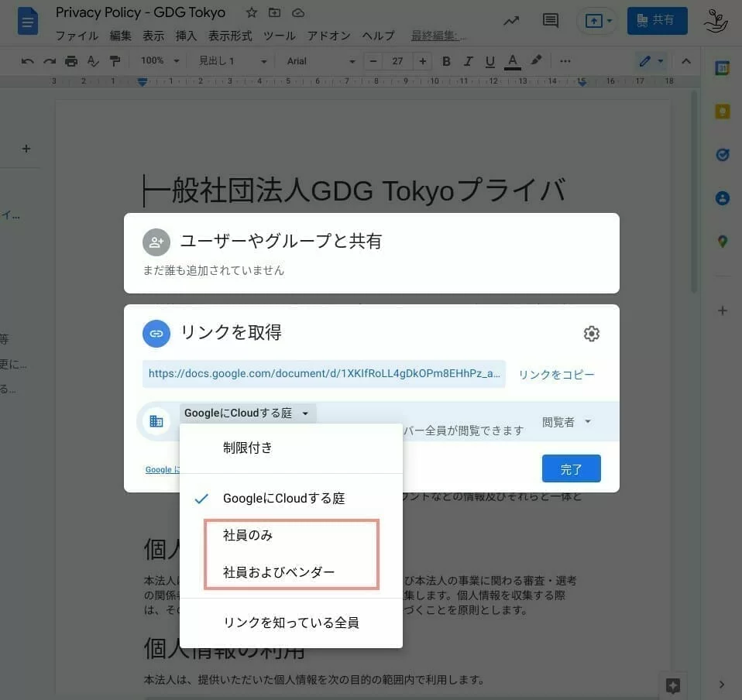Open the present dropdown arrow

coord(610,21)
